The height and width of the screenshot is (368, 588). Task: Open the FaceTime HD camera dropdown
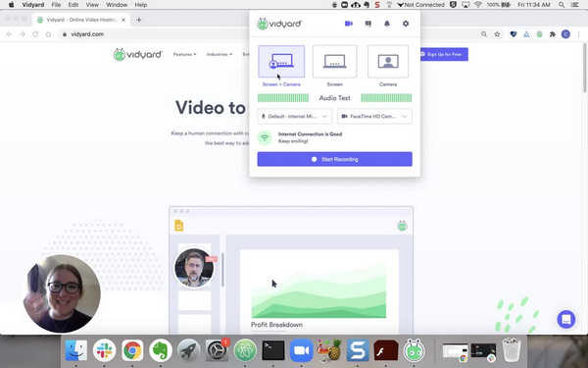pyautogui.click(x=374, y=117)
